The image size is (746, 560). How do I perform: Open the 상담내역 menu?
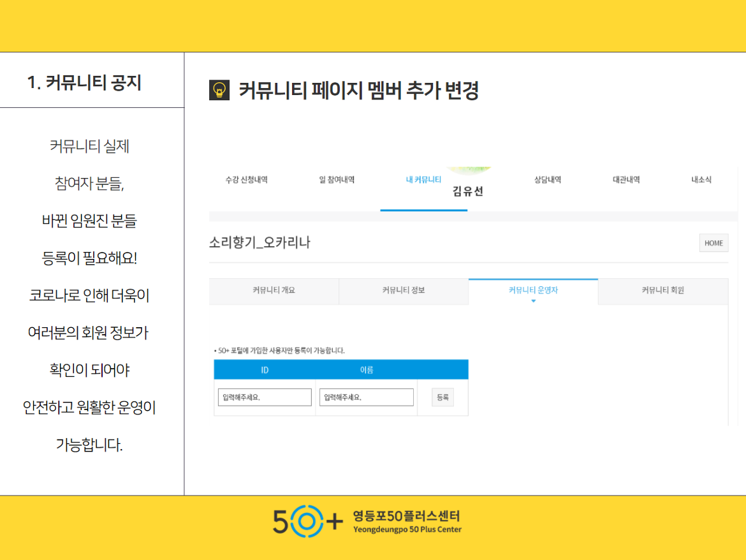point(547,180)
